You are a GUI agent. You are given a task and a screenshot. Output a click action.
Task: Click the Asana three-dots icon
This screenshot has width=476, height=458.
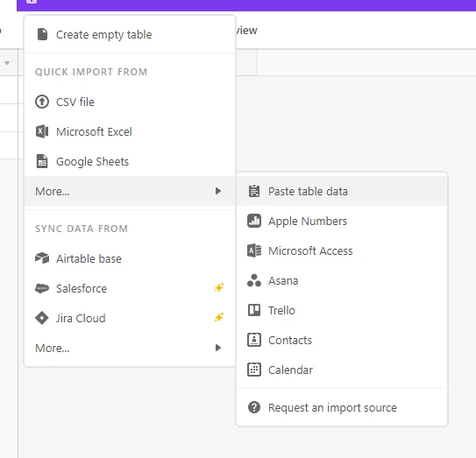tap(254, 280)
